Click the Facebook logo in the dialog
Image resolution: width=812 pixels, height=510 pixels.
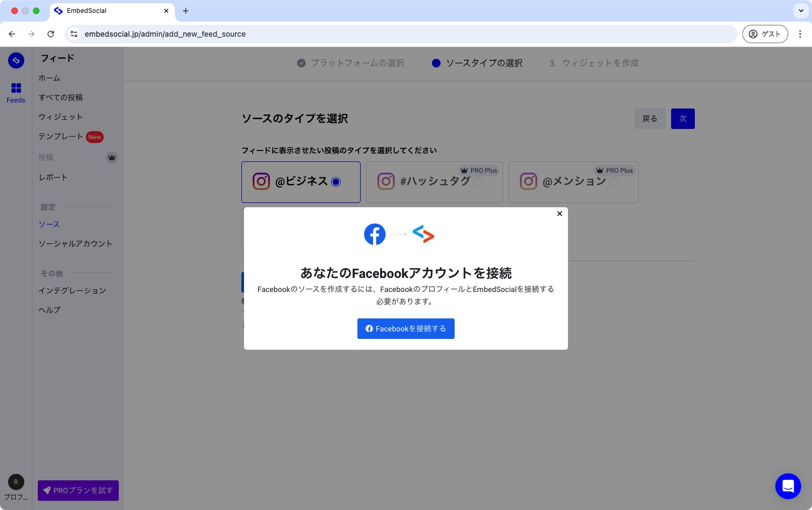[x=375, y=234]
